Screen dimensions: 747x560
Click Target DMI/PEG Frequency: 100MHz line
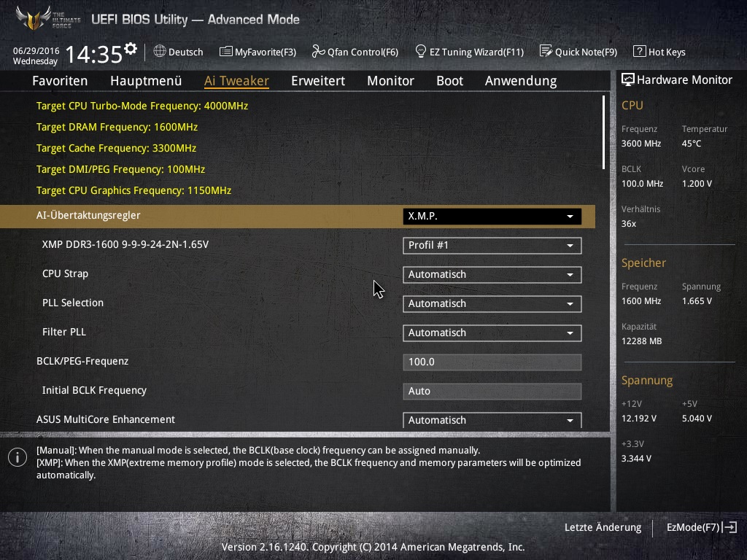(120, 169)
